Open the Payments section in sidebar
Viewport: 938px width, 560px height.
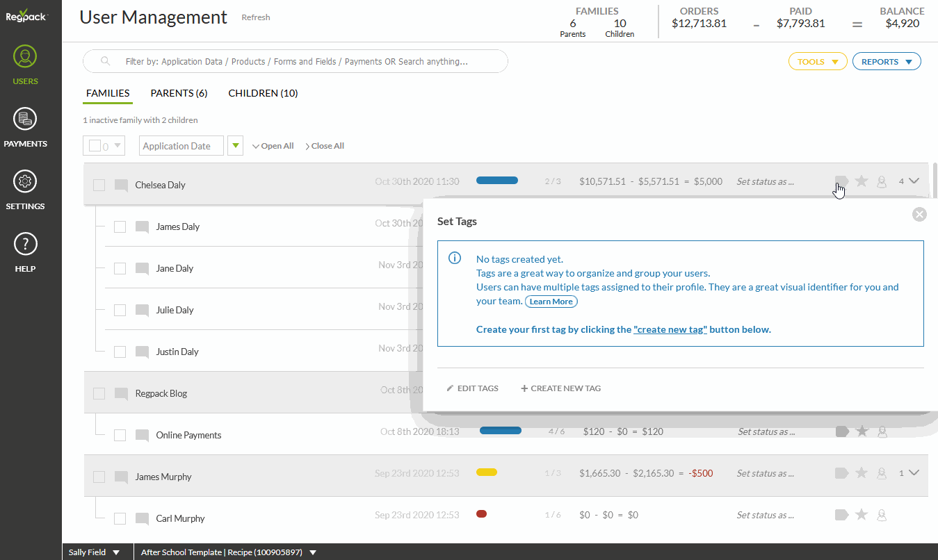pyautogui.click(x=25, y=128)
